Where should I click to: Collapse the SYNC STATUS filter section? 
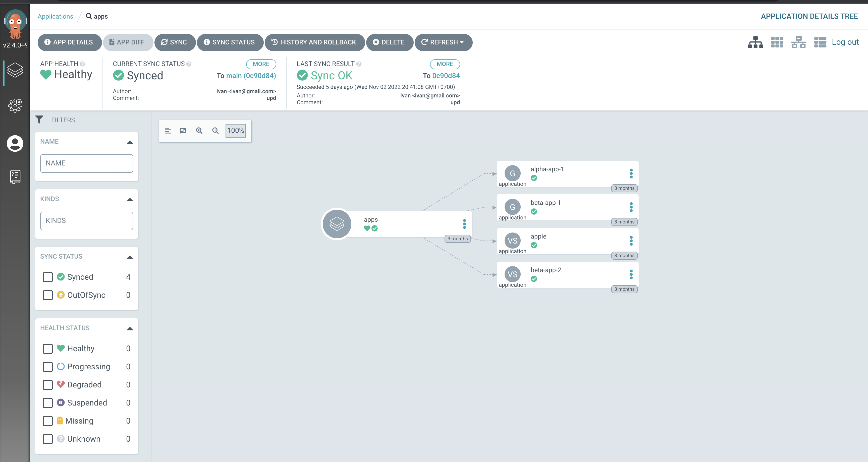(x=130, y=257)
